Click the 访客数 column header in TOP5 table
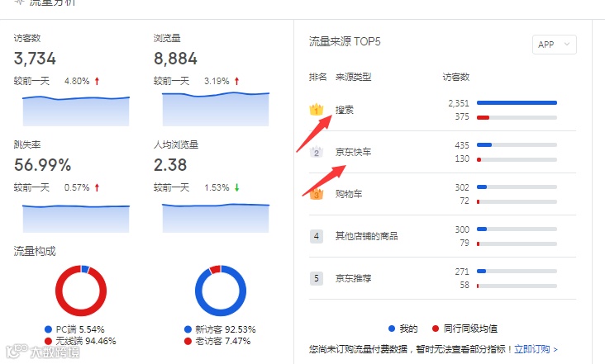Screen dimensions: 605x364 [455, 77]
